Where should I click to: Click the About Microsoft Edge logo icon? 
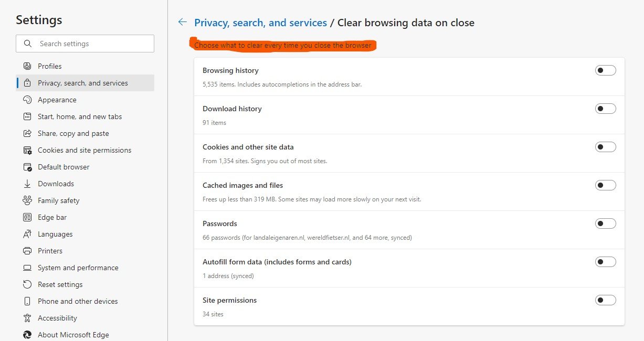click(x=28, y=335)
